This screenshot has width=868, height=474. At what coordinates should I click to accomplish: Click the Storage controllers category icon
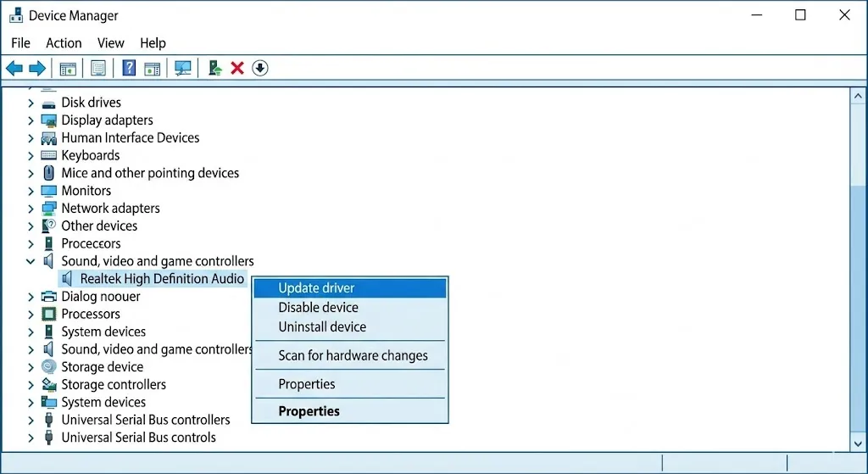pos(48,384)
